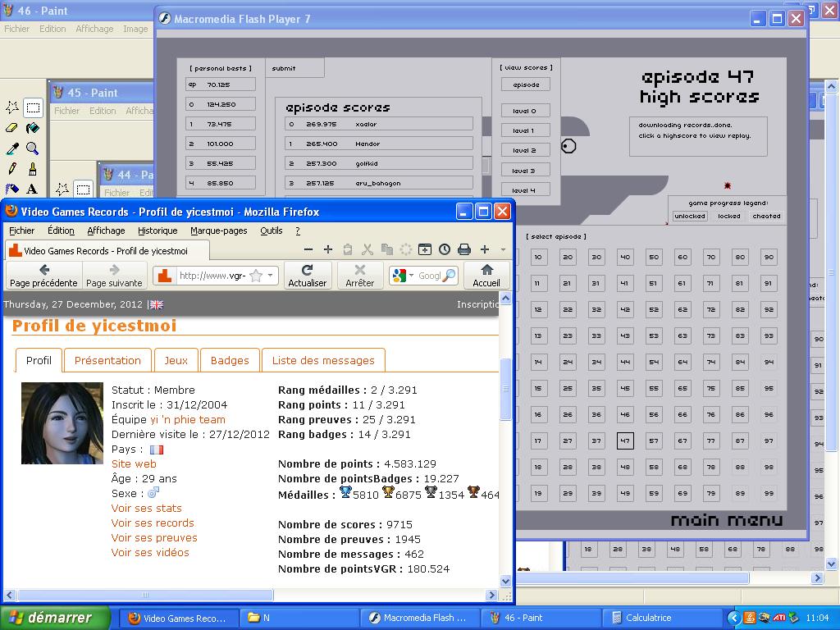Select the Text tool in Paint
The height and width of the screenshot is (630, 840).
pyautogui.click(x=32, y=189)
